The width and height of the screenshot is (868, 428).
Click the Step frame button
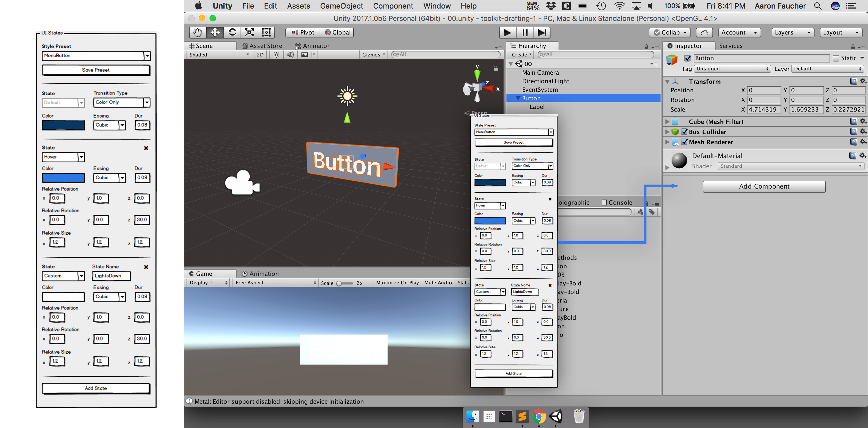tap(542, 33)
